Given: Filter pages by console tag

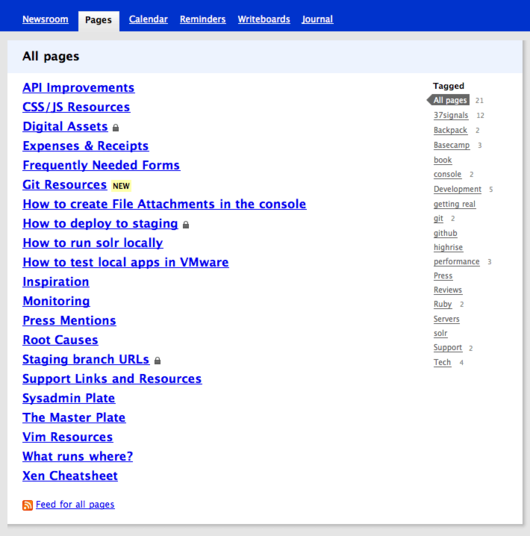Looking at the screenshot, I should pos(447,174).
